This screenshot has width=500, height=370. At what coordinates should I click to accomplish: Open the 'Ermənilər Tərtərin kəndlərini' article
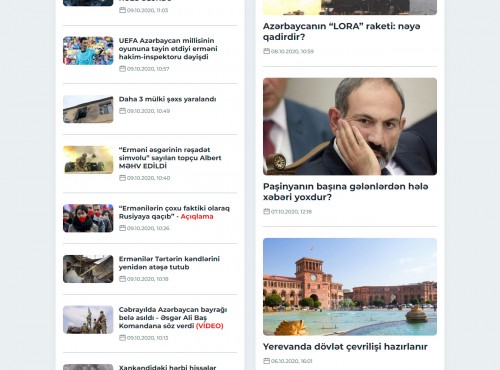pyautogui.click(x=169, y=263)
